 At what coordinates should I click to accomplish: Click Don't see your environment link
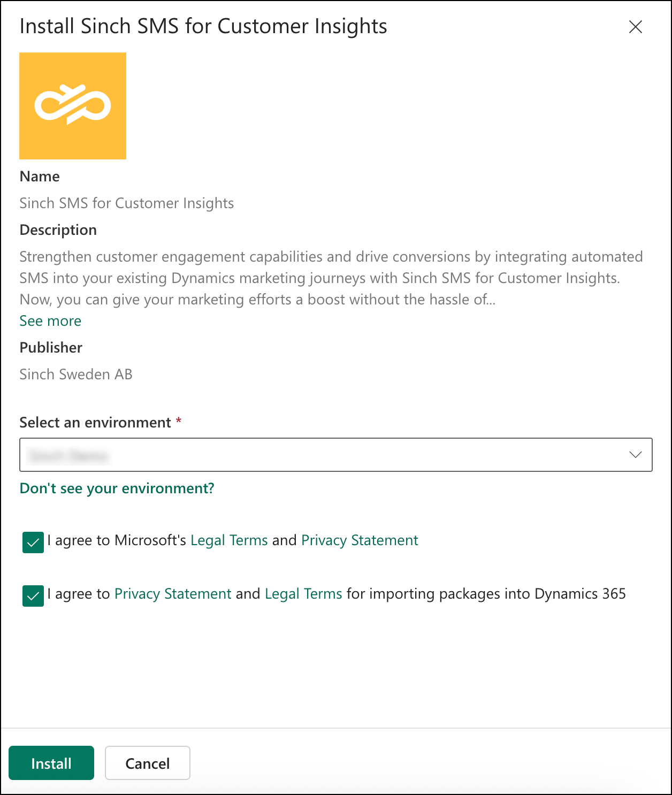[116, 488]
